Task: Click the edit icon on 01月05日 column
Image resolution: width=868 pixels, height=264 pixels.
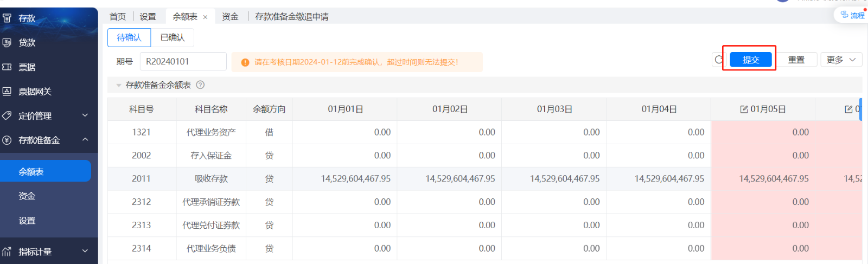Action: [x=744, y=110]
